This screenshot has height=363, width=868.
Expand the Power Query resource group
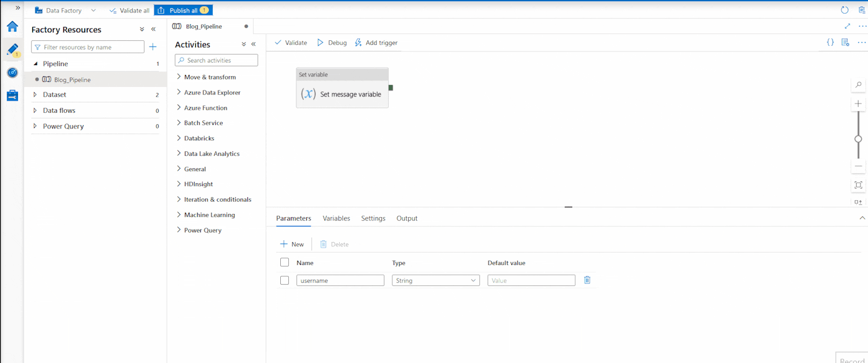point(35,126)
